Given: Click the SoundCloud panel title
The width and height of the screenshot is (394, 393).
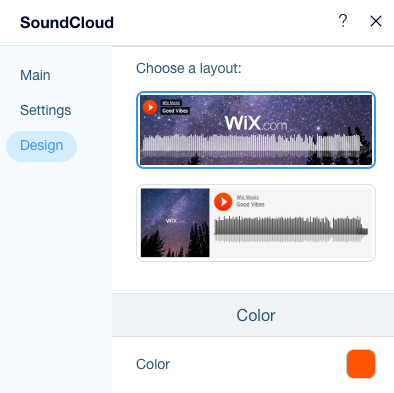Looking at the screenshot, I should click(x=67, y=23).
